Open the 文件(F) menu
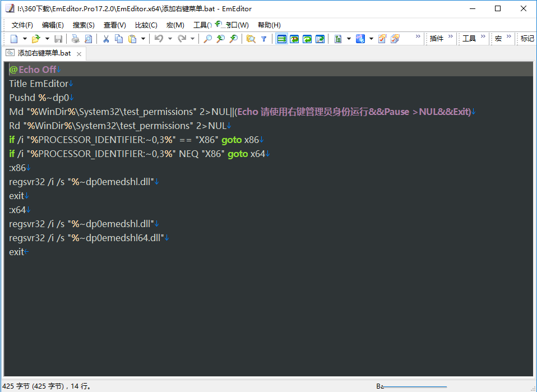 [22, 25]
